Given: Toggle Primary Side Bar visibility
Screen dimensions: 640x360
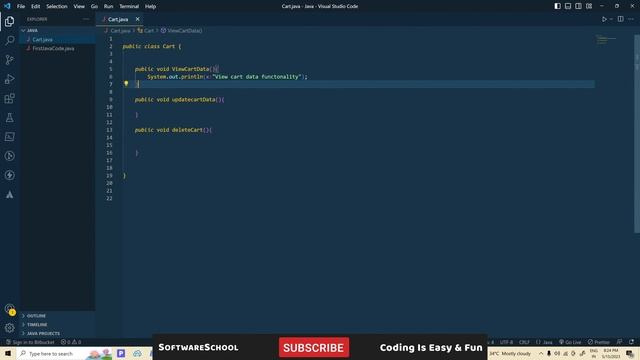Looking at the screenshot, I should pyautogui.click(x=558, y=6).
